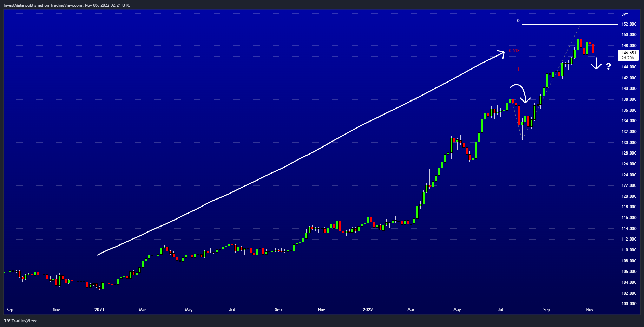Image resolution: width=644 pixels, height=327 pixels.
Task: Click the 136.000 price axis label
Action: (629, 110)
